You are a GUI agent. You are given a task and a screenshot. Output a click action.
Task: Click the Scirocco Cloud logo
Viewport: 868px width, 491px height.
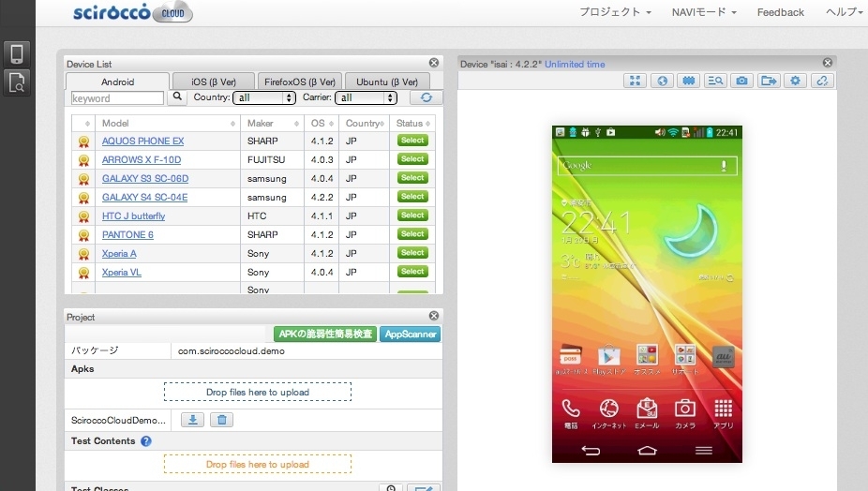pyautogui.click(x=133, y=12)
